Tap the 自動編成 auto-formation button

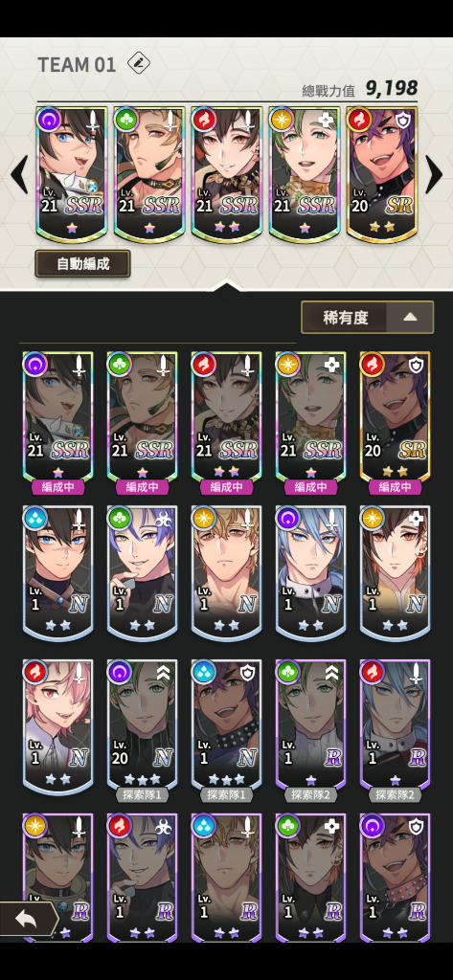pyautogui.click(x=82, y=264)
